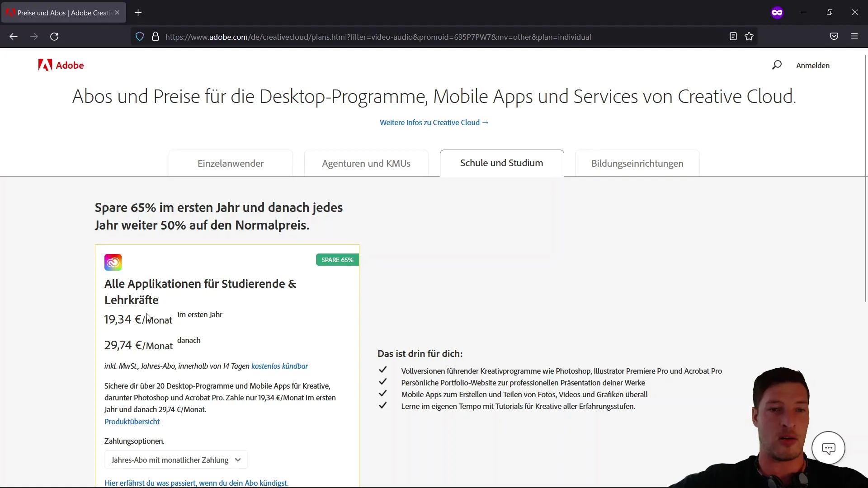Open the shield tracking protection icon
Screen dimensions: 868x488
coord(140,37)
